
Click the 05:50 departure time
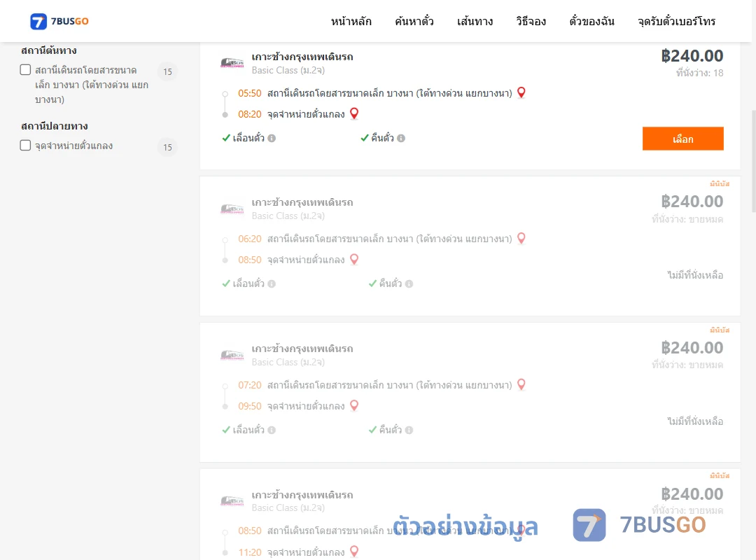tap(250, 93)
